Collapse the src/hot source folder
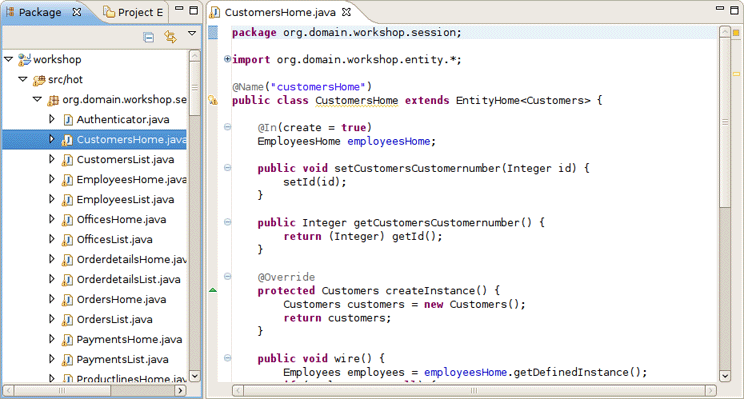Image resolution: width=744 pixels, height=399 pixels. pos(23,79)
